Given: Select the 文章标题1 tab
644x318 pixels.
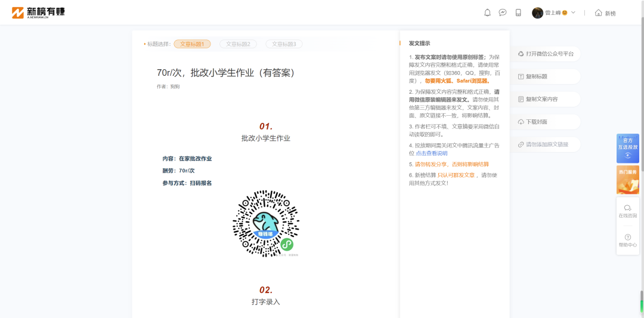Looking at the screenshot, I should [192, 44].
